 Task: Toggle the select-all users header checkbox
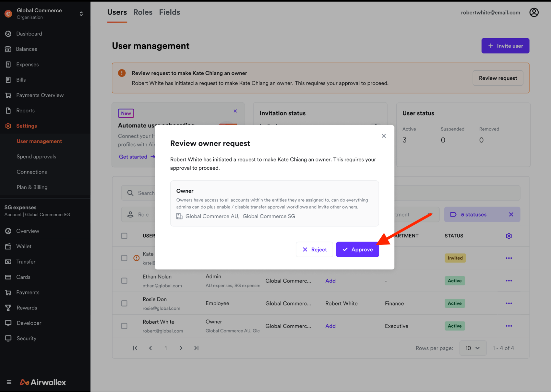(x=124, y=236)
